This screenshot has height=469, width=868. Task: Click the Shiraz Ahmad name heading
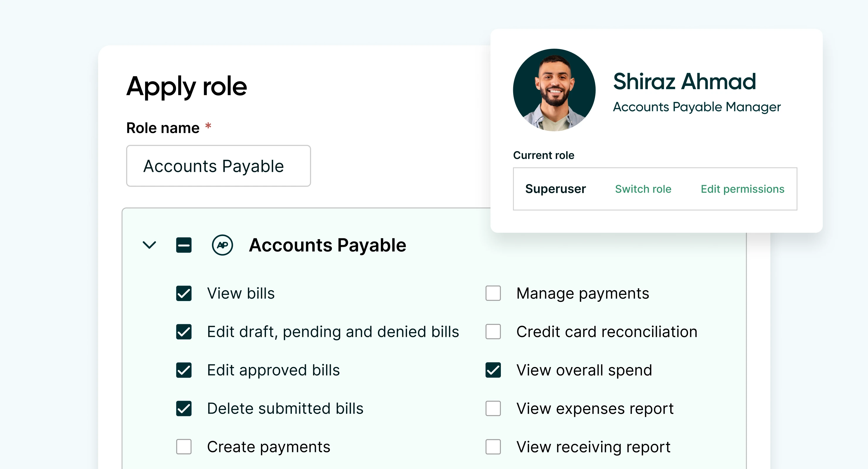(x=684, y=81)
